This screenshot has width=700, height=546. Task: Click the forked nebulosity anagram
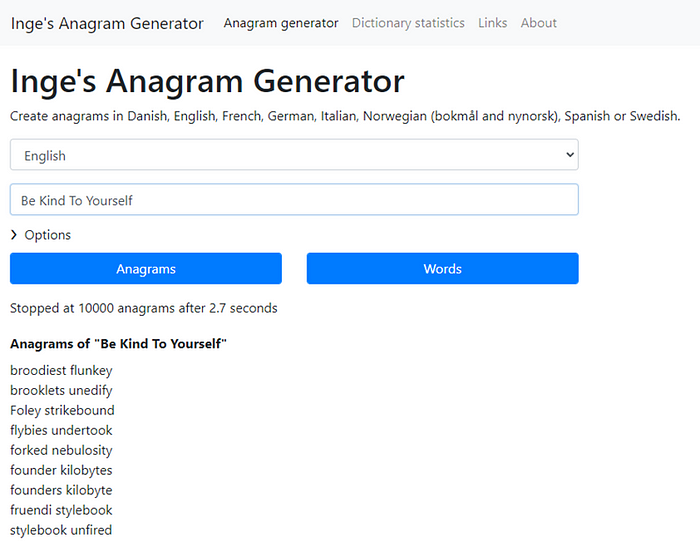pyautogui.click(x=61, y=451)
